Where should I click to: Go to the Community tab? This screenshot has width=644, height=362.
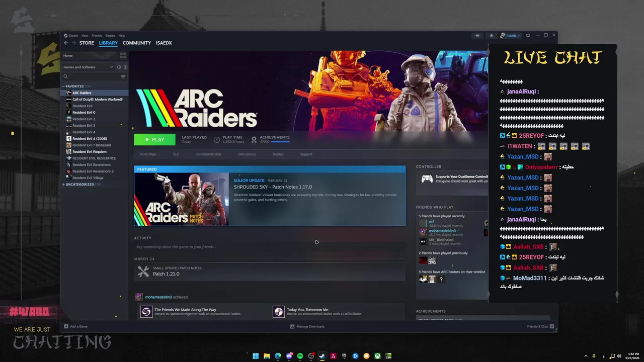pyautogui.click(x=137, y=43)
